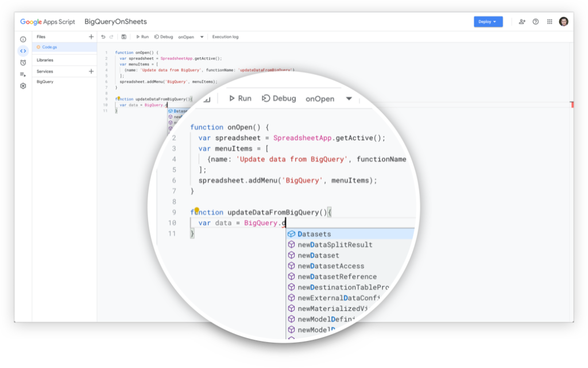Viewport: 588px width, 368px height.
Task: Select Datasets from the autocomplete list
Action: tap(315, 234)
